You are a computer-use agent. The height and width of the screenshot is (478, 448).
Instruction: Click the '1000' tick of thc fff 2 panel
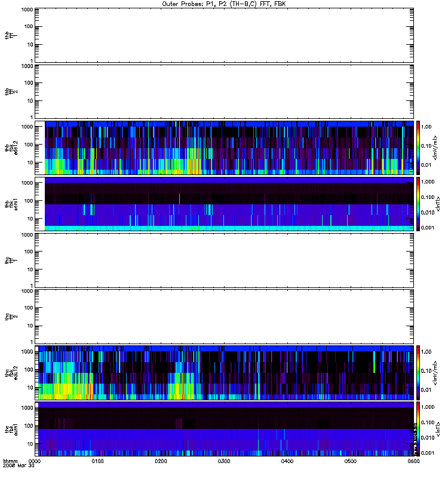tap(27, 291)
